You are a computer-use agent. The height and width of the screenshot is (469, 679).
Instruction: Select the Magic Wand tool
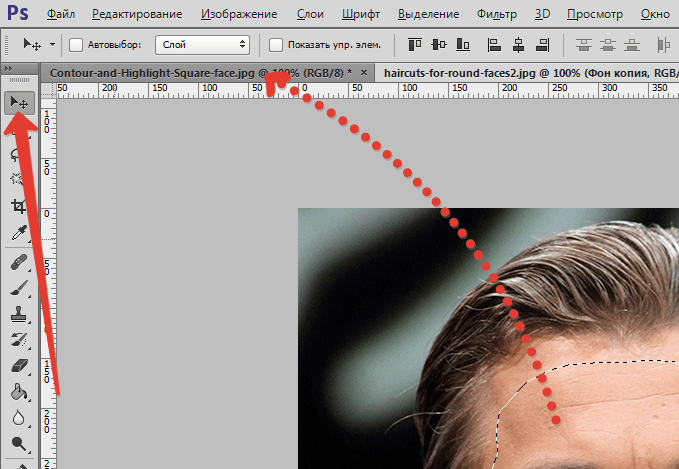(x=17, y=178)
